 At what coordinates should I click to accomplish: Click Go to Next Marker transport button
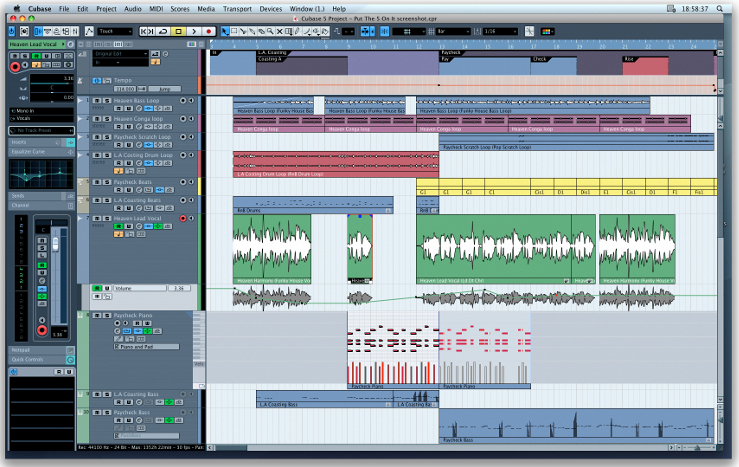151,32
